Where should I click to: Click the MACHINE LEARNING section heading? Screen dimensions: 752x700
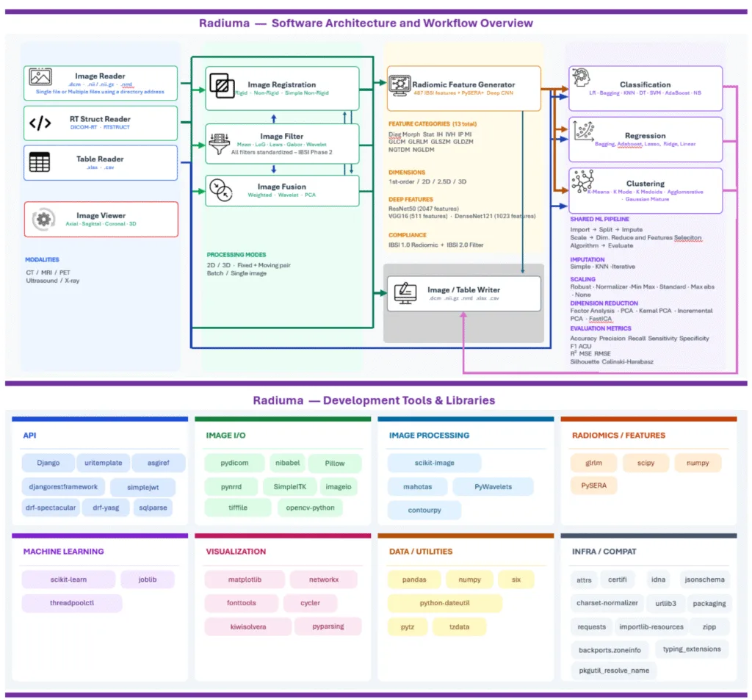[x=63, y=552]
